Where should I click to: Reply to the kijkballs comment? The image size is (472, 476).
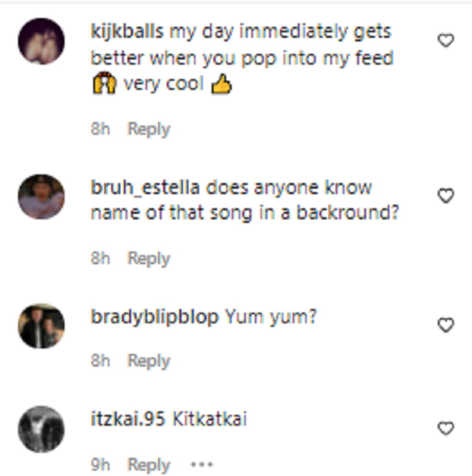149,129
